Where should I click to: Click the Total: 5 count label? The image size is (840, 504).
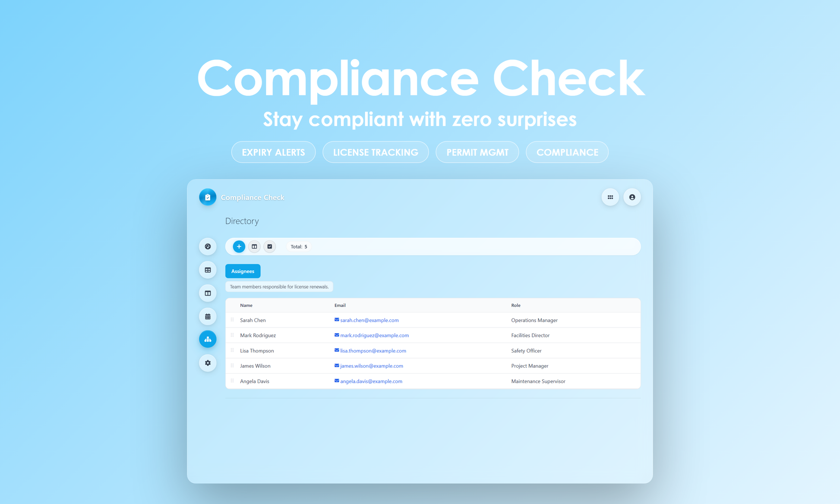pos(299,247)
